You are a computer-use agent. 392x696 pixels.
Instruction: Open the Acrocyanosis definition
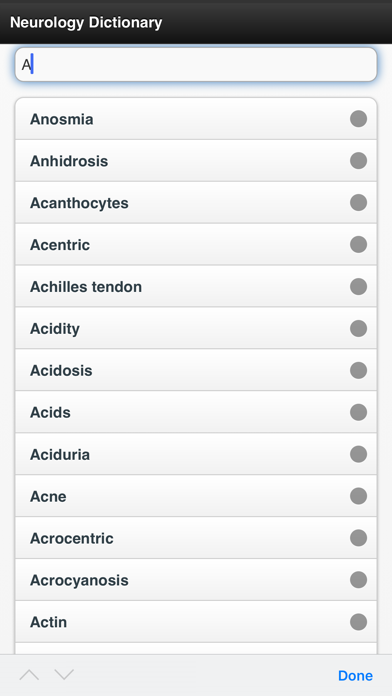click(196, 580)
